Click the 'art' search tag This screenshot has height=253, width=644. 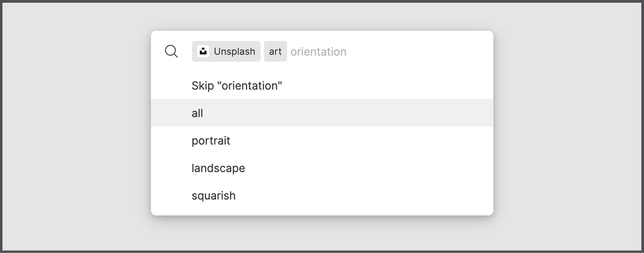coord(275,51)
